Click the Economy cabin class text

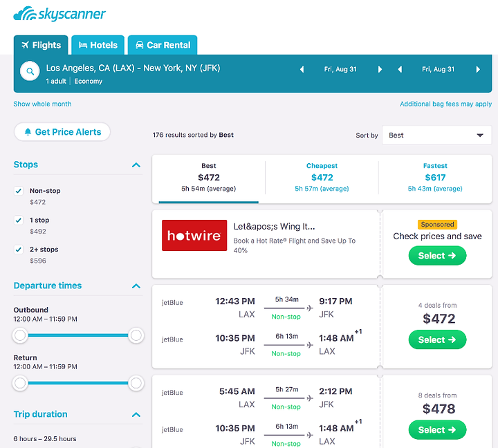[x=89, y=82]
